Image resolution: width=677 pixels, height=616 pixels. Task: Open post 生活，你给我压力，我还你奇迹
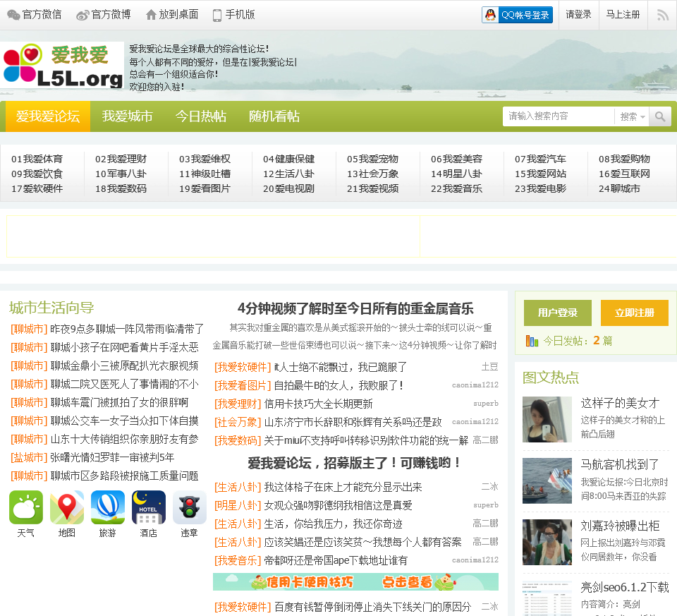333,524
